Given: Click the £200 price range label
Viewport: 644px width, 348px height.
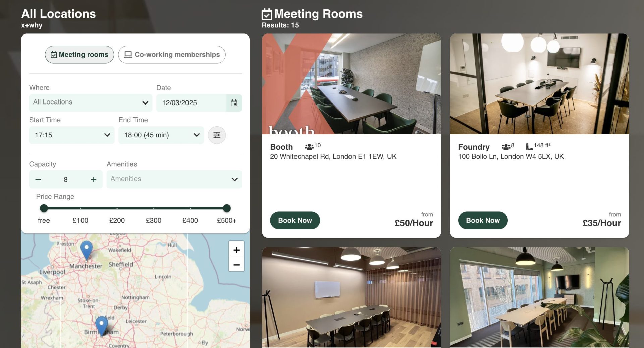Looking at the screenshot, I should 117,220.
